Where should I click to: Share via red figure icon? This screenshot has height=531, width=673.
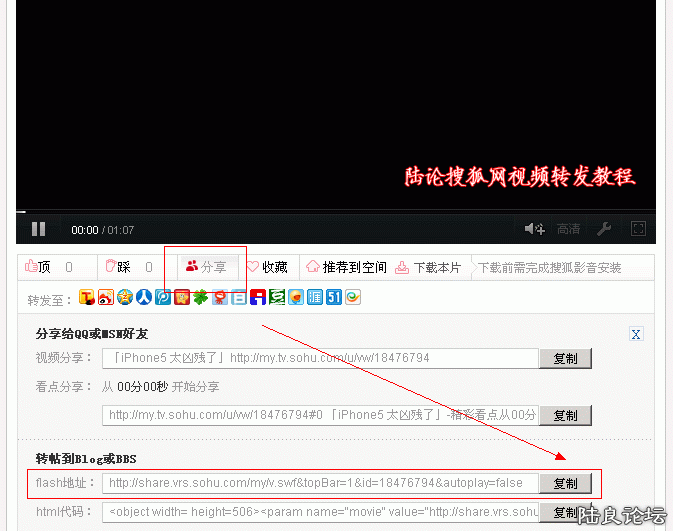tap(220, 297)
